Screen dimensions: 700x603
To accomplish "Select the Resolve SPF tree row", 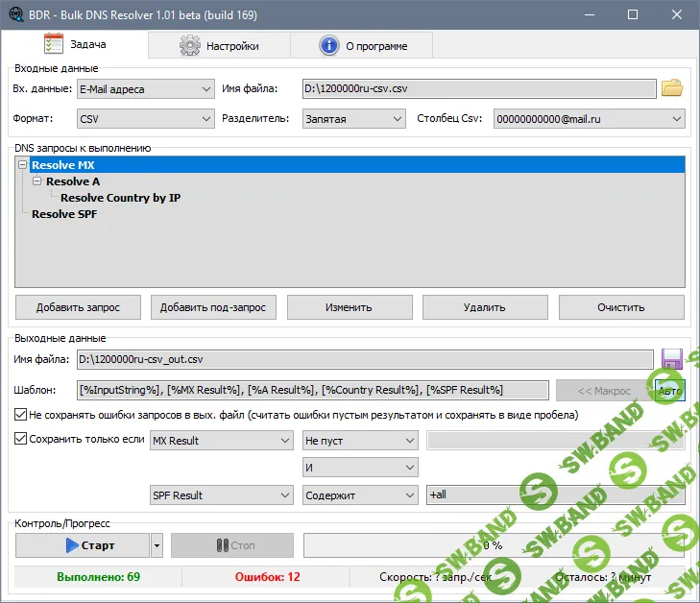I will [64, 214].
